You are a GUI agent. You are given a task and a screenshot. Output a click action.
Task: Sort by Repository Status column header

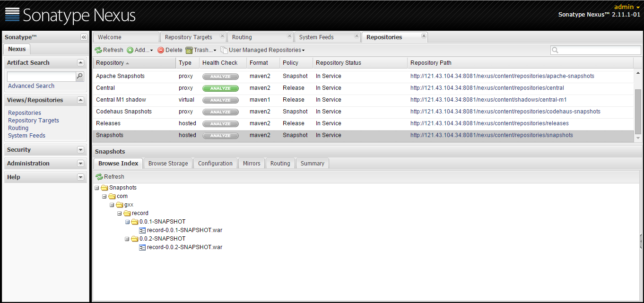(360, 63)
